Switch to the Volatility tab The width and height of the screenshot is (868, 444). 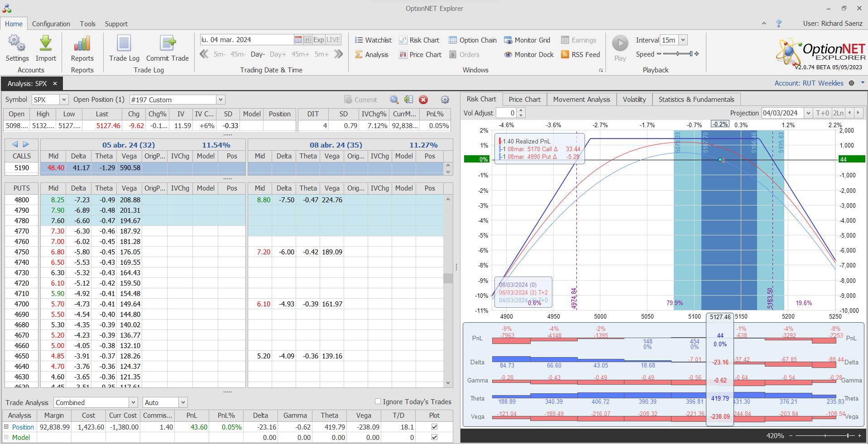pos(634,100)
